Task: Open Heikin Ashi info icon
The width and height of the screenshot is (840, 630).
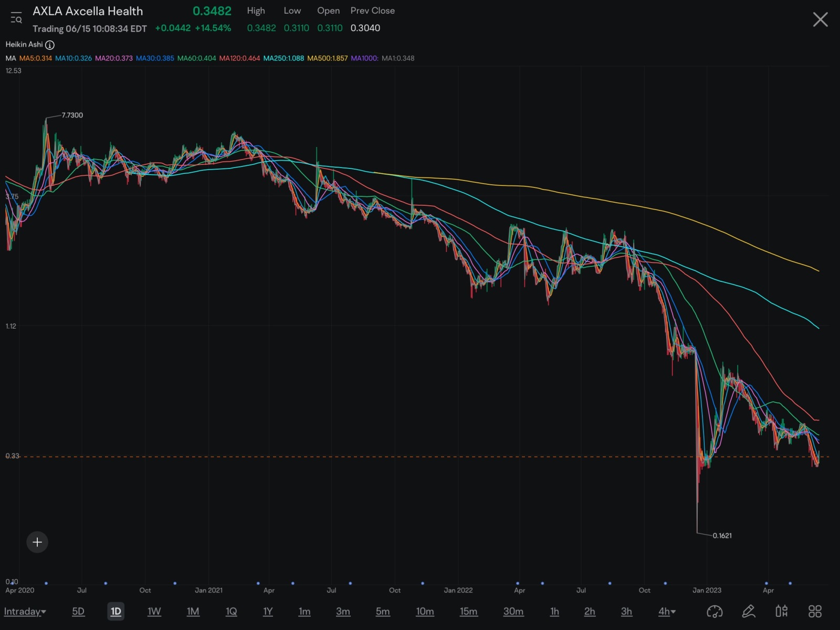Action: pyautogui.click(x=50, y=45)
